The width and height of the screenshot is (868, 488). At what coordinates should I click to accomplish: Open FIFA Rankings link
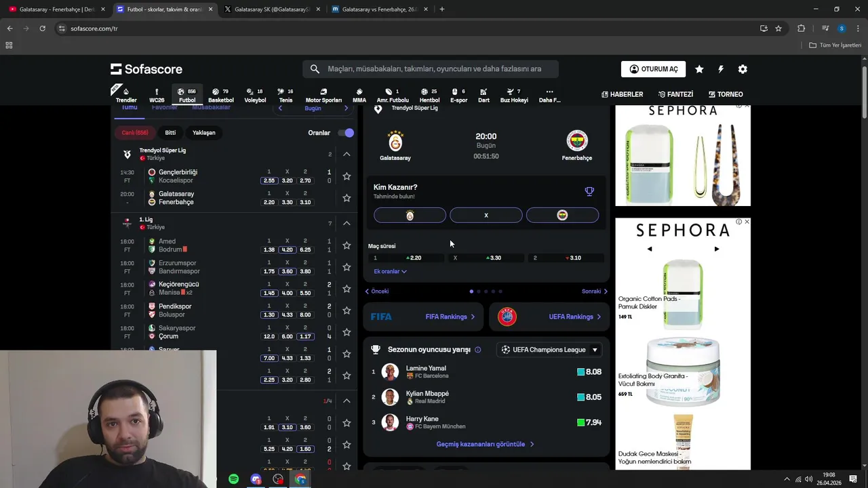pyautogui.click(x=422, y=317)
